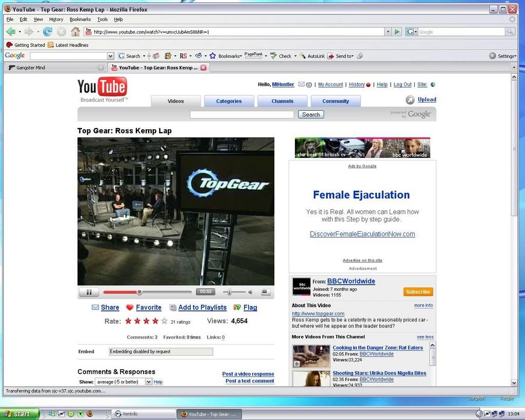The image size is (525, 420).
Task: Run the spell Check tool
Action: point(281,56)
